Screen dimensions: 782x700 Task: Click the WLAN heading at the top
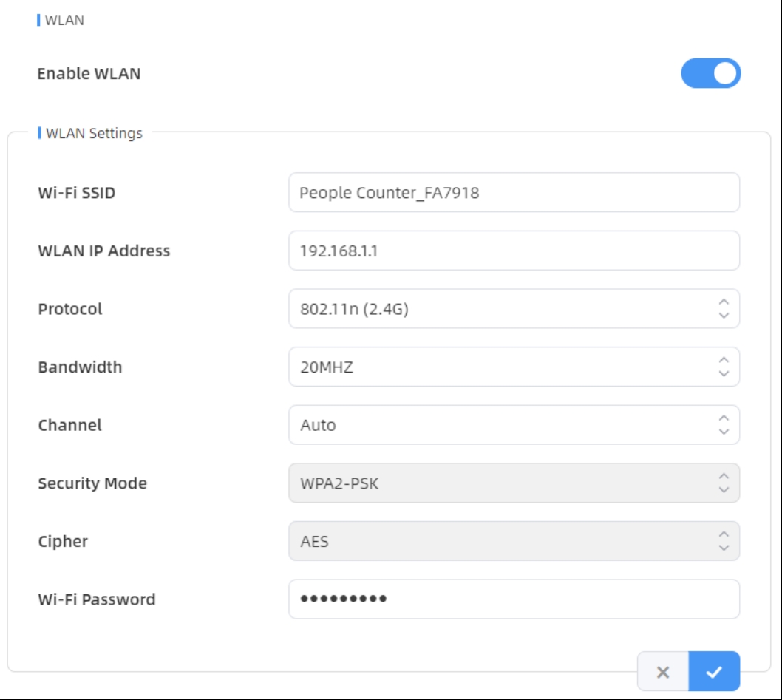64,20
